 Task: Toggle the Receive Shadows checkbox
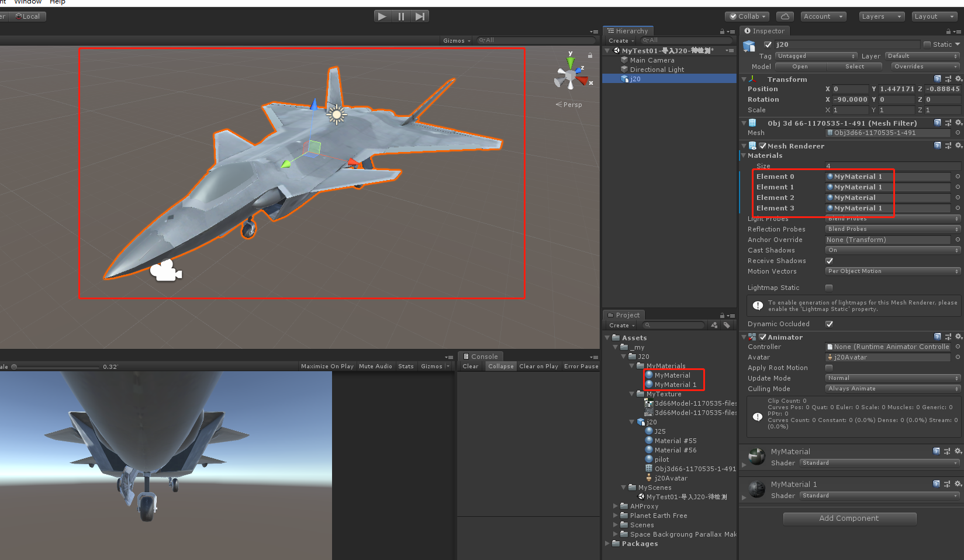tap(828, 261)
